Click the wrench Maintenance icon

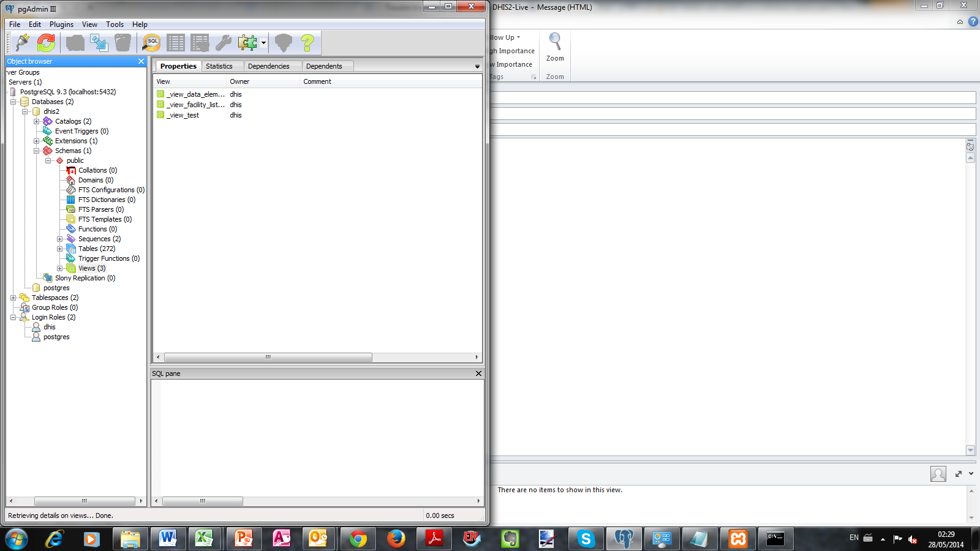(x=224, y=43)
